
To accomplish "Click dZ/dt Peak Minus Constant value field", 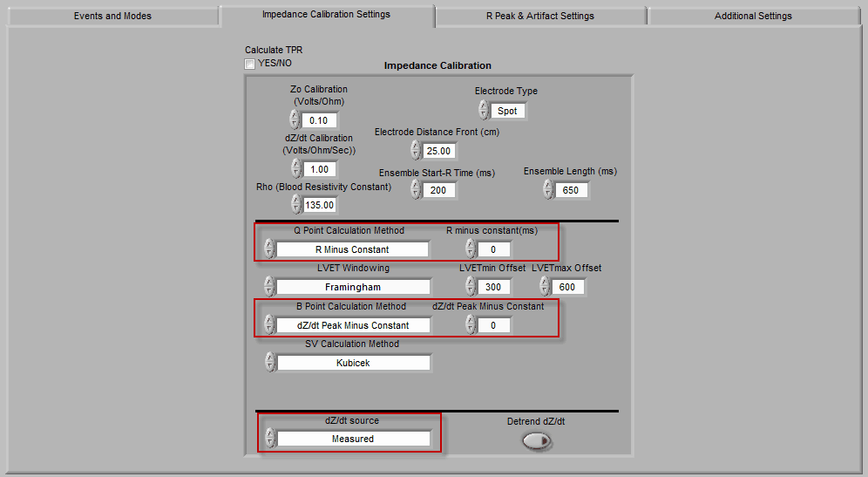I will 494,325.
